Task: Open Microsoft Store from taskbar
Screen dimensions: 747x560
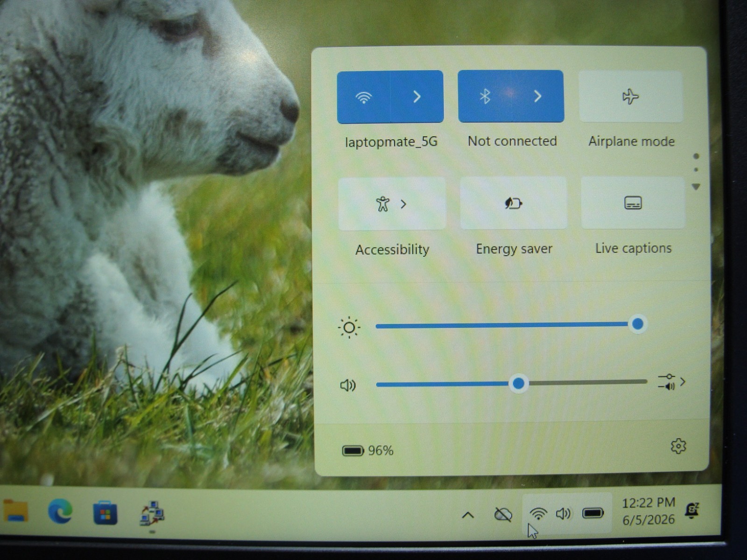Action: click(x=106, y=513)
